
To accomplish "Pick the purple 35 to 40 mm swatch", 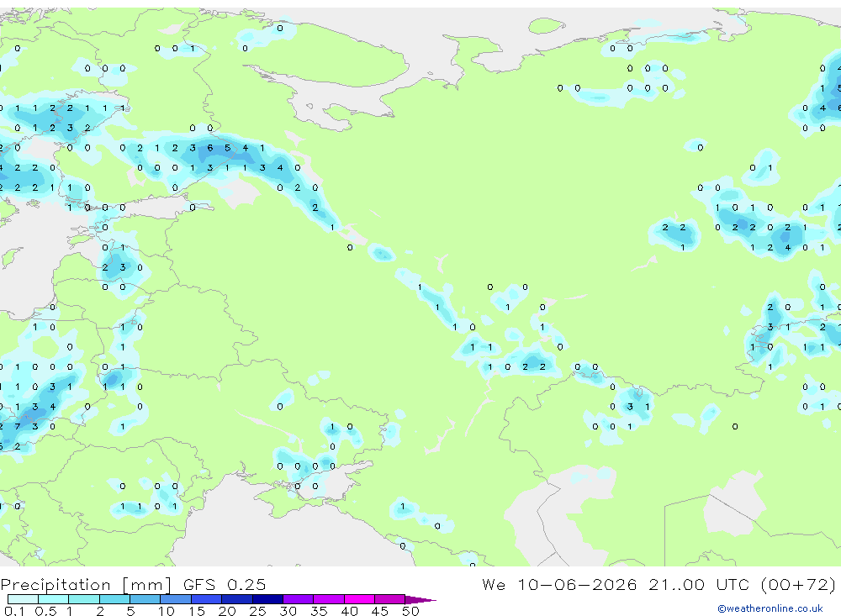I will pyautogui.click(x=328, y=599).
